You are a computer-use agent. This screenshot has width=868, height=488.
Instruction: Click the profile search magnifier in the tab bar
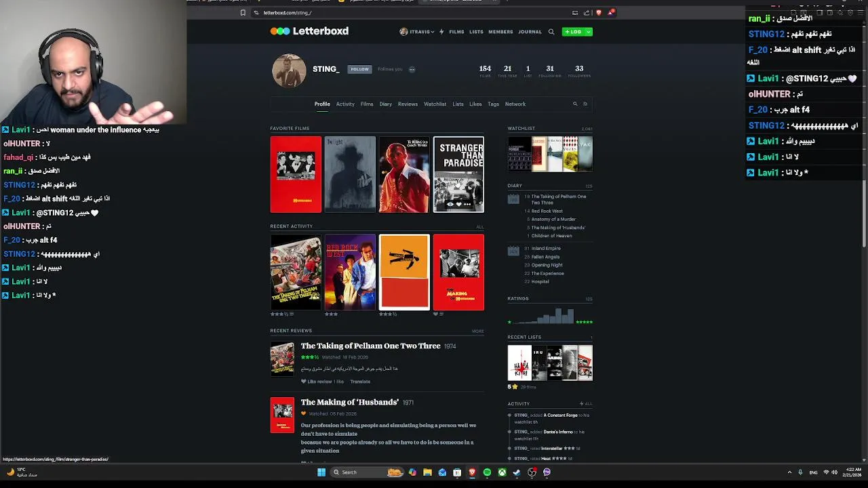click(x=575, y=104)
